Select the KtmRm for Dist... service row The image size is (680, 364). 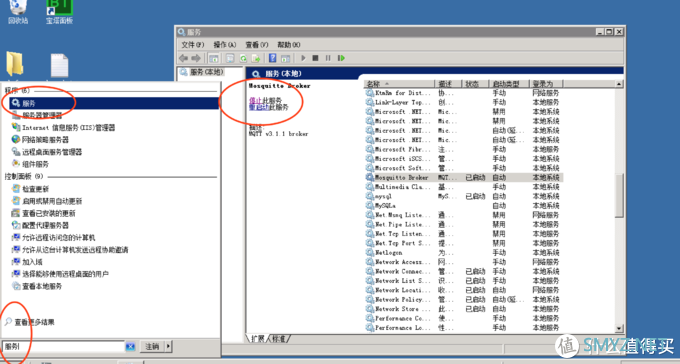tap(464, 93)
